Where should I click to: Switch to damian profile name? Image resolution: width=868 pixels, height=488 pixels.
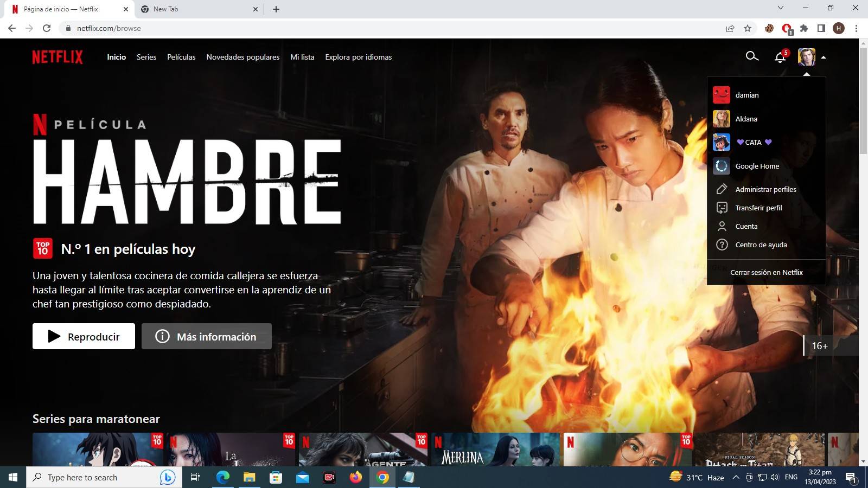[x=747, y=95]
